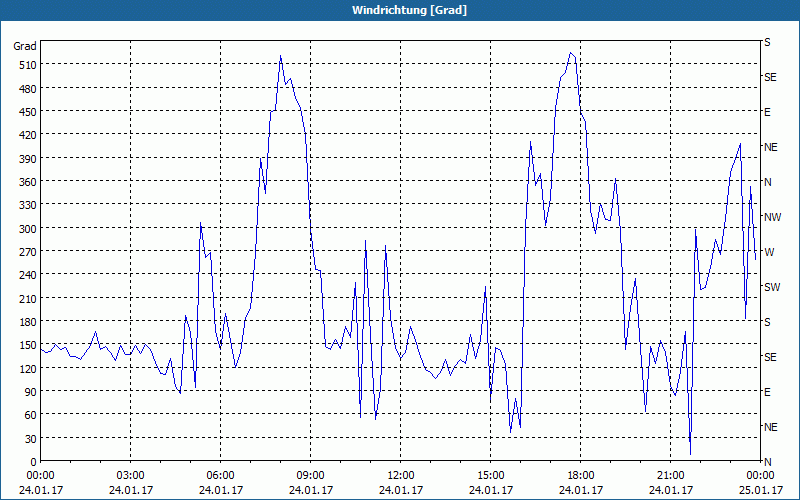The width and height of the screenshot is (800, 500).
Task: Click the 0 value at the y-axis origin
Action: [x=34, y=462]
